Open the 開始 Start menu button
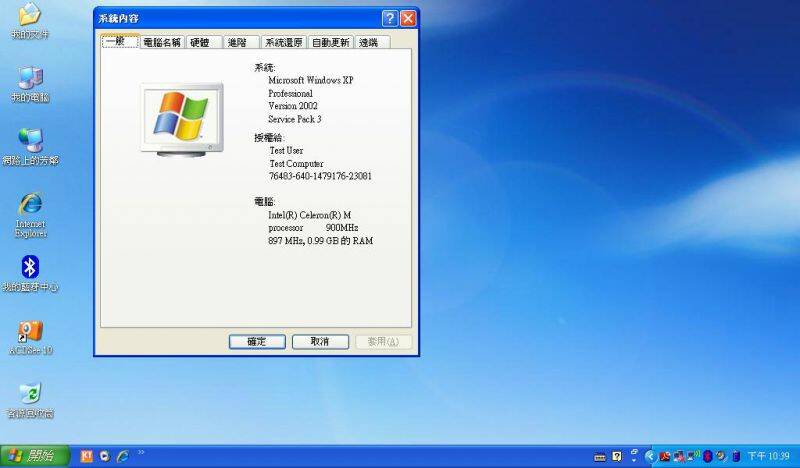 click(35, 456)
